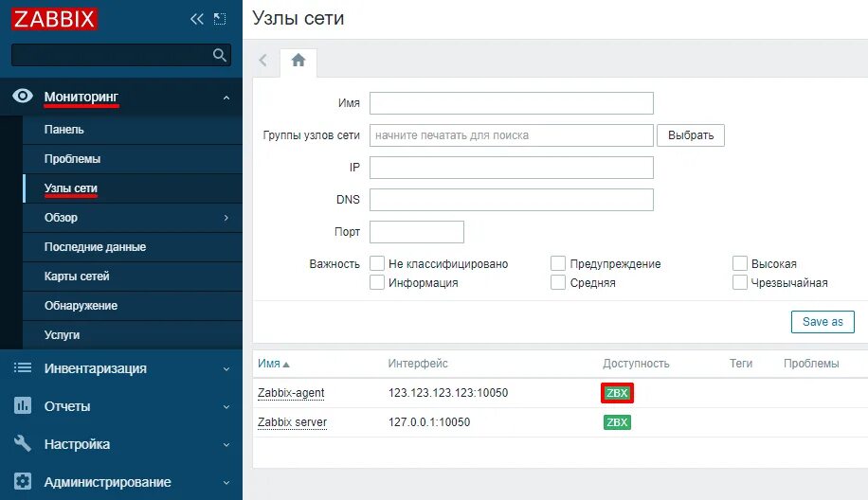This screenshot has width=868, height=500.
Task: Click the Monitoring eye icon
Action: pos(22,97)
